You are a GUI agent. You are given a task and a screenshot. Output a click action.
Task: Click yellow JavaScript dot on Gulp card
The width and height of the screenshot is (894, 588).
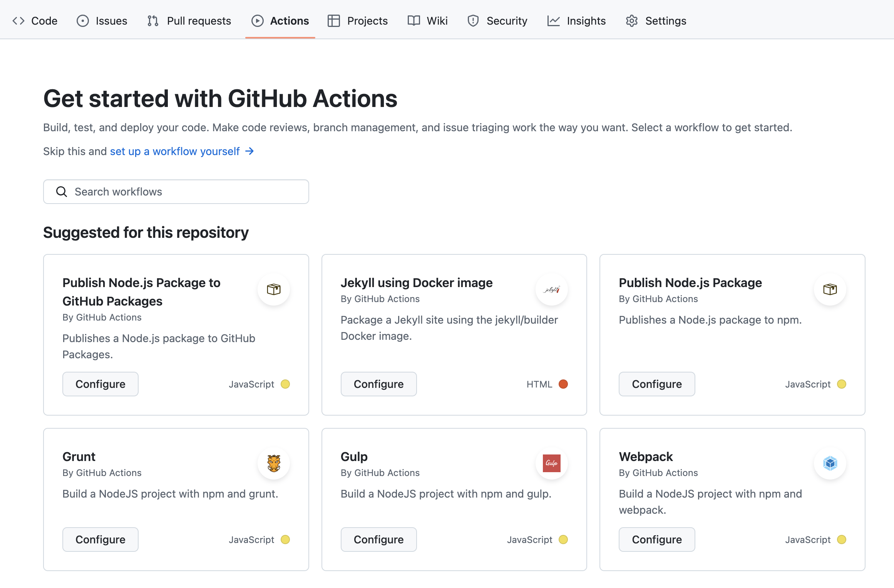[x=563, y=540]
